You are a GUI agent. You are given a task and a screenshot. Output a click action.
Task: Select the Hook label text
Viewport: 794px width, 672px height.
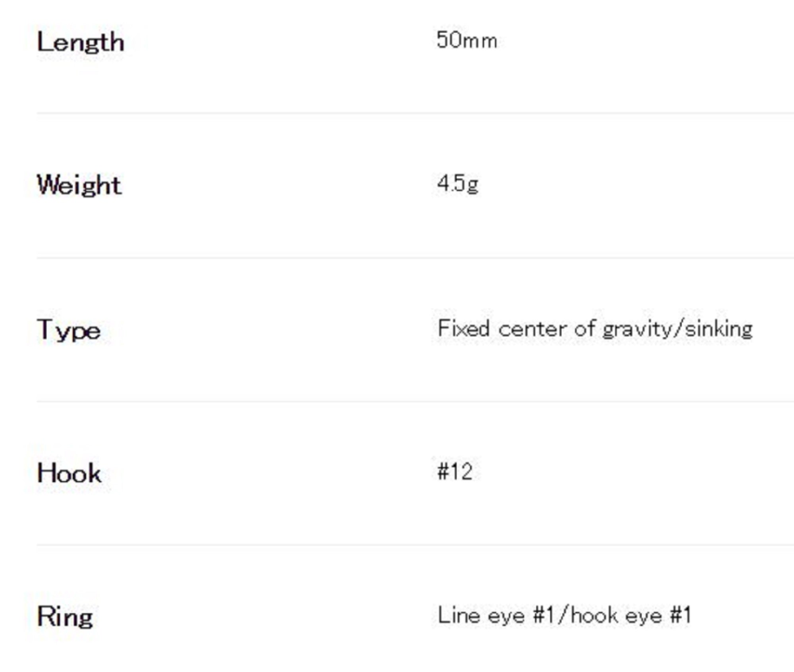[69, 474]
